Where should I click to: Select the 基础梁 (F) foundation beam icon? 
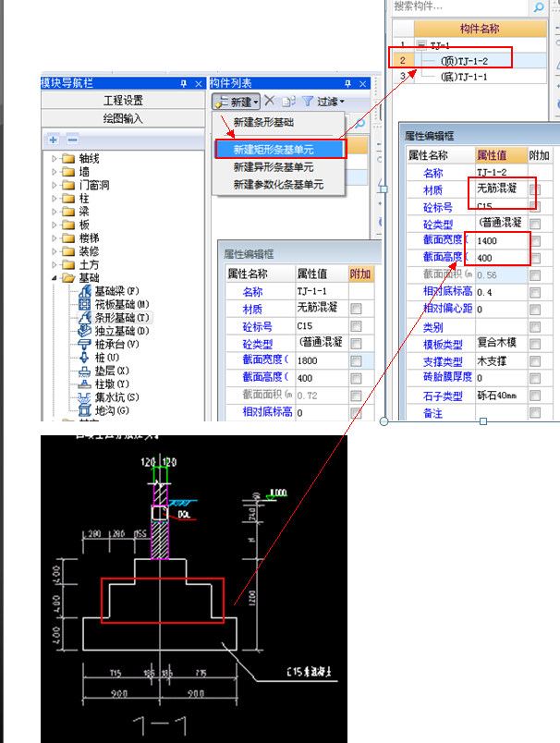(85, 291)
